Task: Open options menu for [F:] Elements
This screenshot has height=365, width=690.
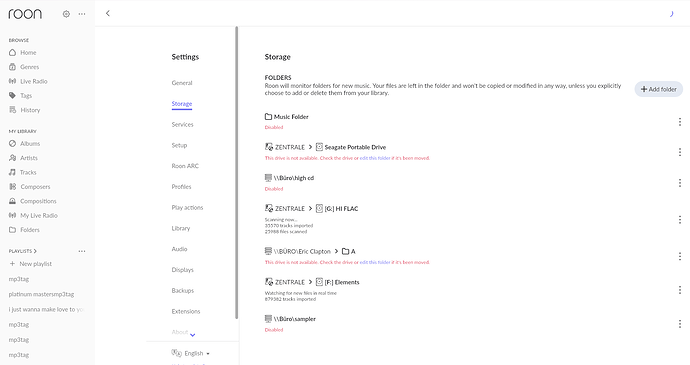Action: tap(680, 289)
